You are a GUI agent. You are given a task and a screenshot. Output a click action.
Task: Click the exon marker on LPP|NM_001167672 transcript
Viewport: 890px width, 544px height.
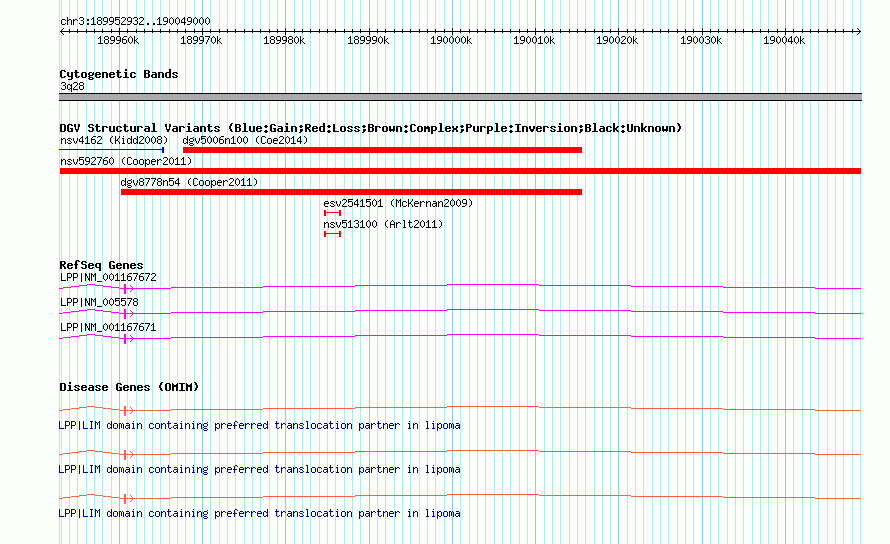(125, 289)
